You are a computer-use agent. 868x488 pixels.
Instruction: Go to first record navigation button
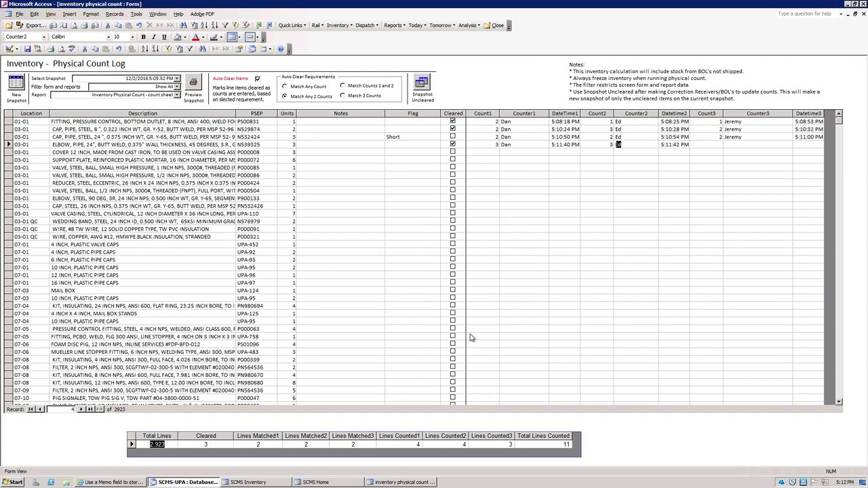[31, 409]
